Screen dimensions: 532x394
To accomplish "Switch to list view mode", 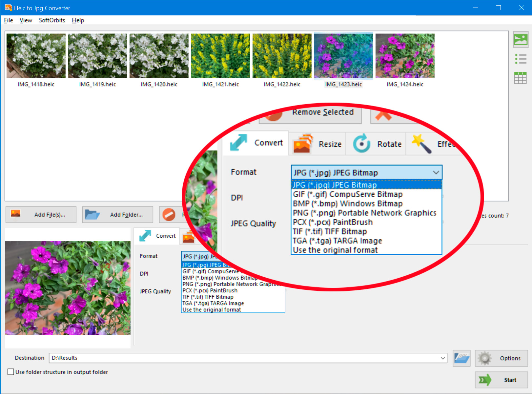I will point(521,58).
